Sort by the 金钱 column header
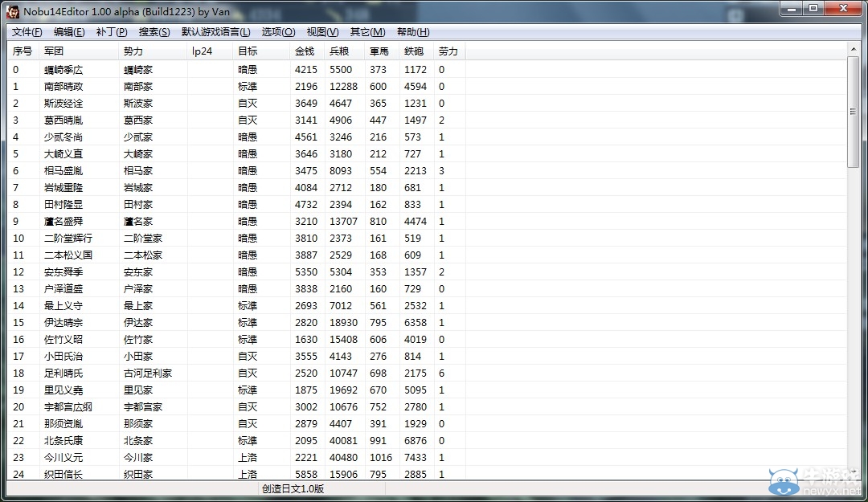This screenshot has width=868, height=502. point(307,51)
